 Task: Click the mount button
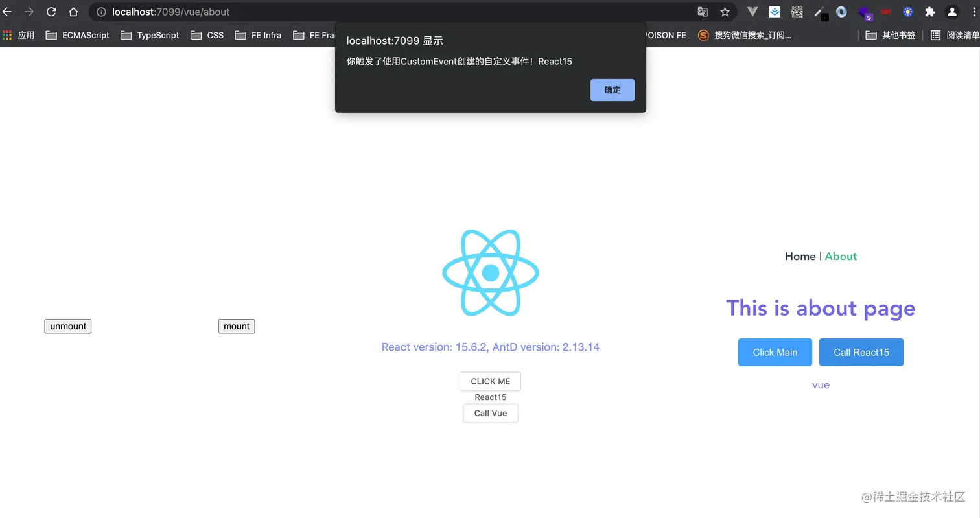(x=237, y=326)
